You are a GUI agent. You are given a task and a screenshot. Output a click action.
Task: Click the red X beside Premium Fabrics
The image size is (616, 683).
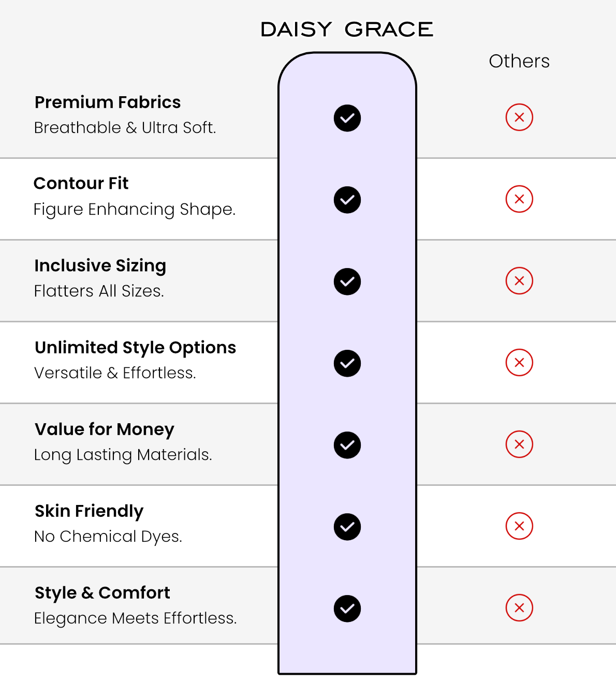(519, 117)
